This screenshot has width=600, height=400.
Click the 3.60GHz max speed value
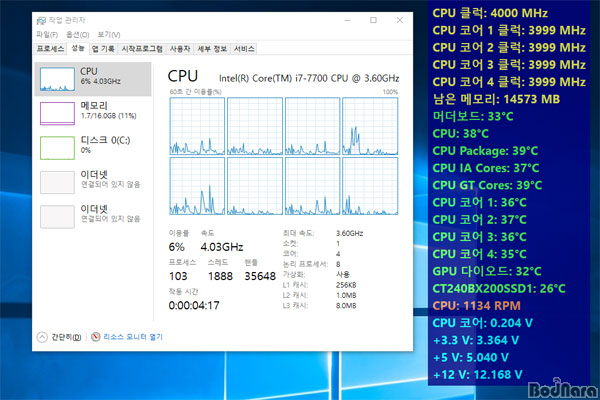pos(350,233)
